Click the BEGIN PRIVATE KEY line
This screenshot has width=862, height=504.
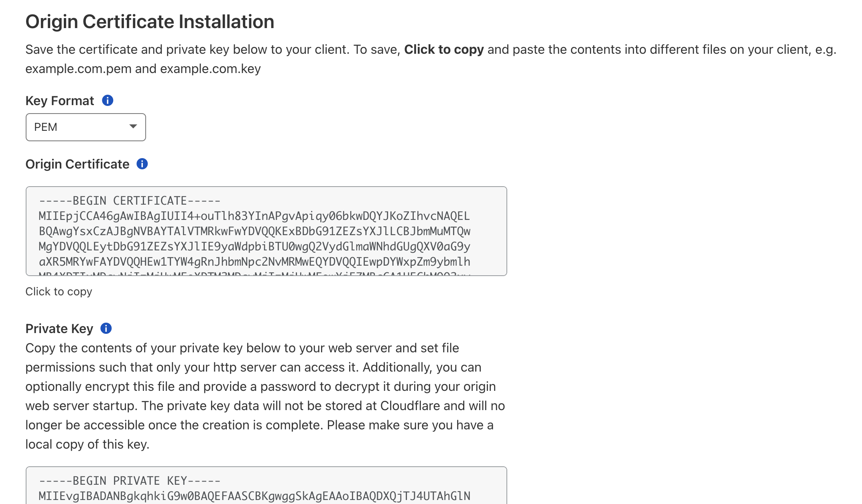coord(130,481)
